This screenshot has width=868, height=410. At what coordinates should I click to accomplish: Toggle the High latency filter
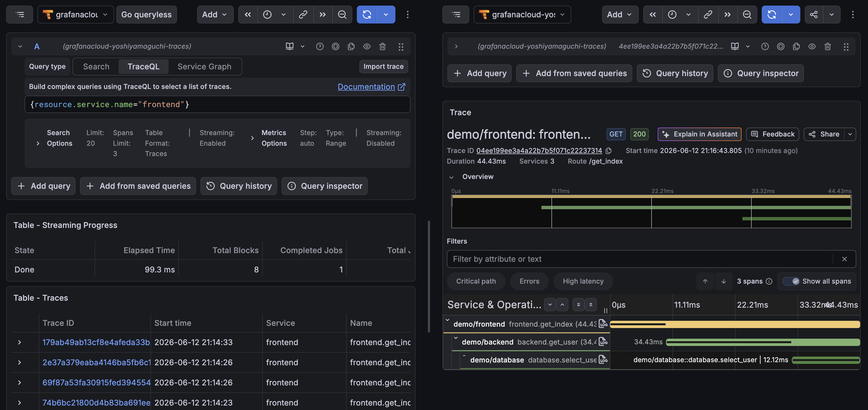(583, 281)
